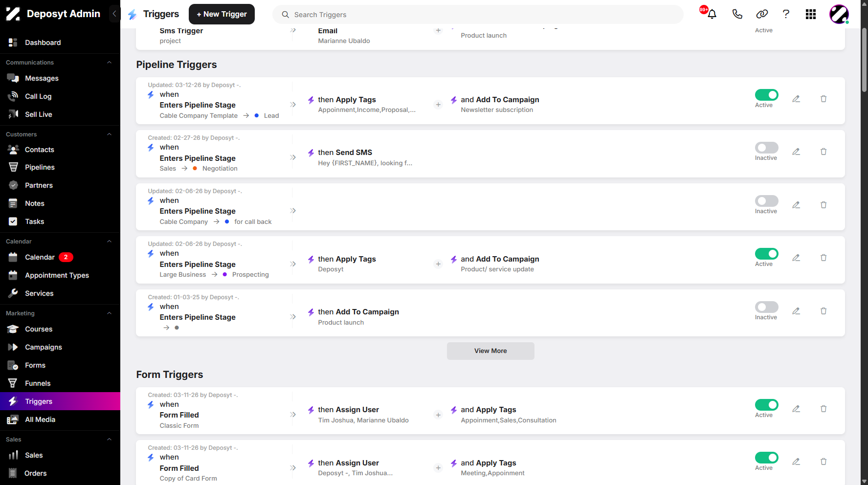The width and height of the screenshot is (868, 485).
Task: Collapse the Calendar sidebar section
Action: click(109, 242)
